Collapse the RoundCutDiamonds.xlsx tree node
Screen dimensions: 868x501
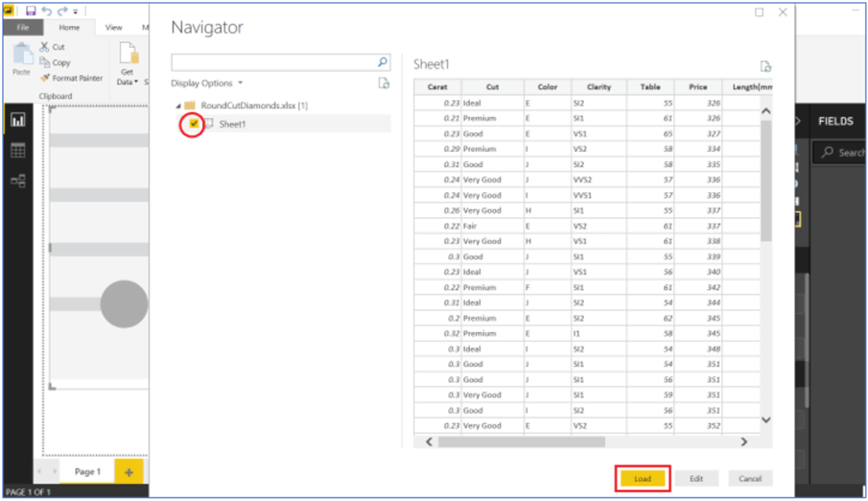[178, 106]
